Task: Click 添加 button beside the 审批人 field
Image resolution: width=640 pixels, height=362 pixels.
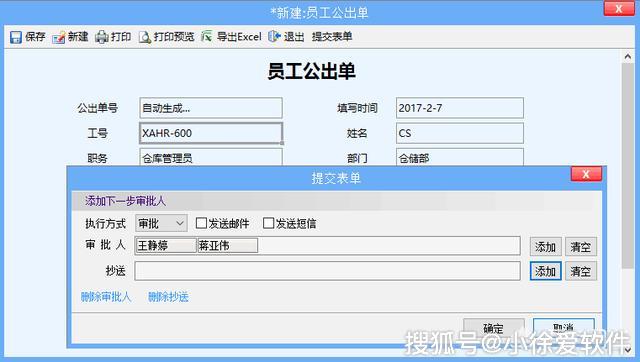Action: tap(545, 247)
